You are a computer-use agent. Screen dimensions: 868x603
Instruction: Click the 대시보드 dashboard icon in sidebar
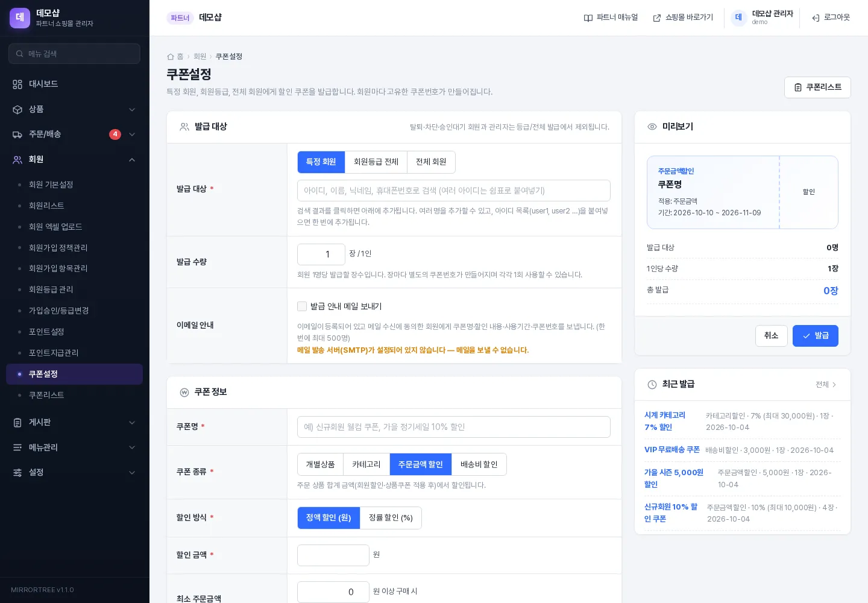point(17,84)
